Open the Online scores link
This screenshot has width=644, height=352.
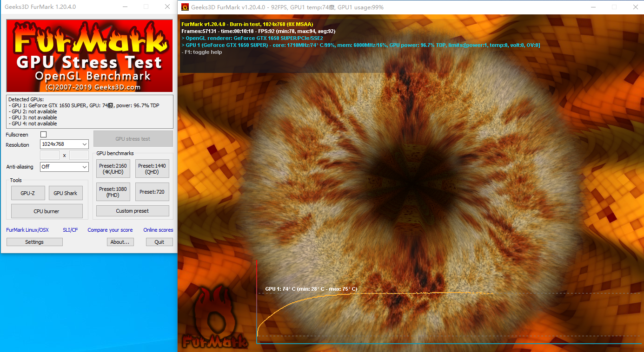158,230
